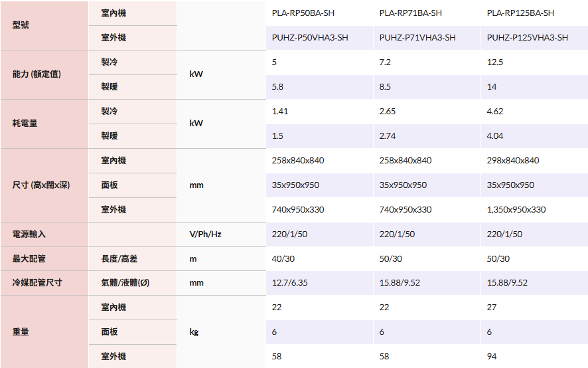Select the 氣體/液體(Ø) label
The height and width of the screenshot is (368, 588).
coord(125,283)
